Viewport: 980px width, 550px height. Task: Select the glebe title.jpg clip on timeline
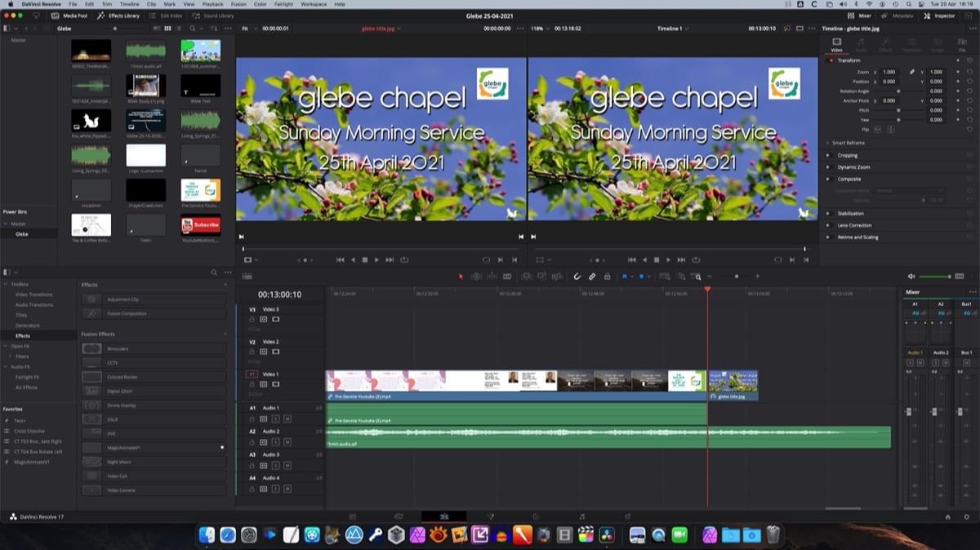(x=733, y=385)
